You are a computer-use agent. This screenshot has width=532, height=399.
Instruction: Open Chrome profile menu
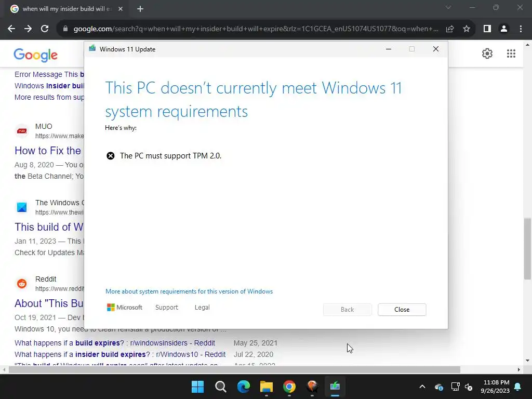point(504,29)
